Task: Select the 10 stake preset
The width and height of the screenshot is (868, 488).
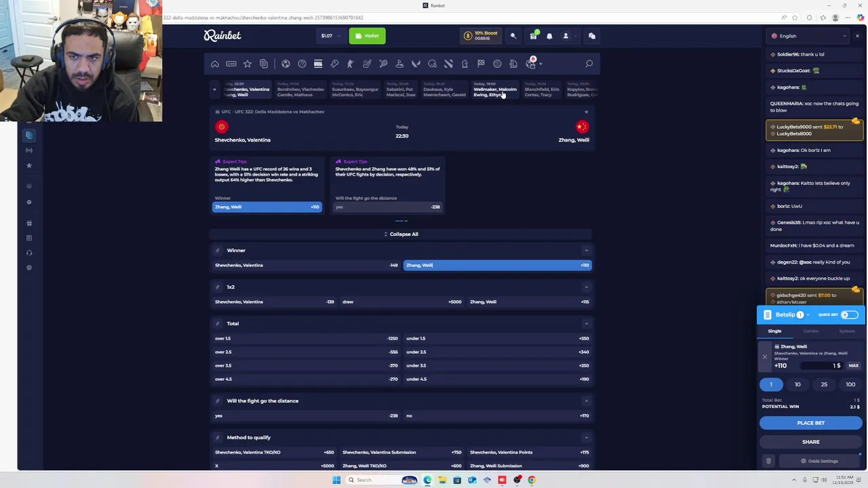Action: [797, 384]
